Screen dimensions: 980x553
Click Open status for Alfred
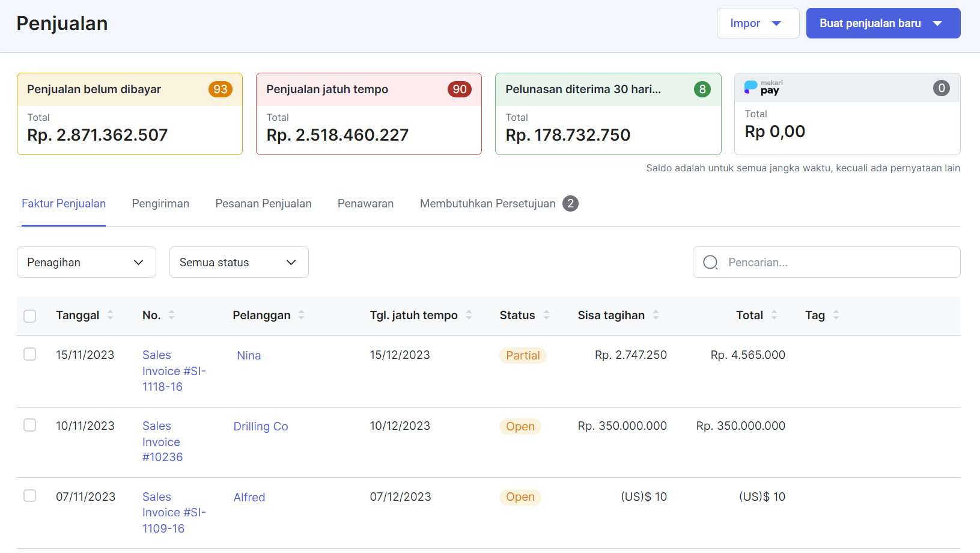[x=520, y=496]
